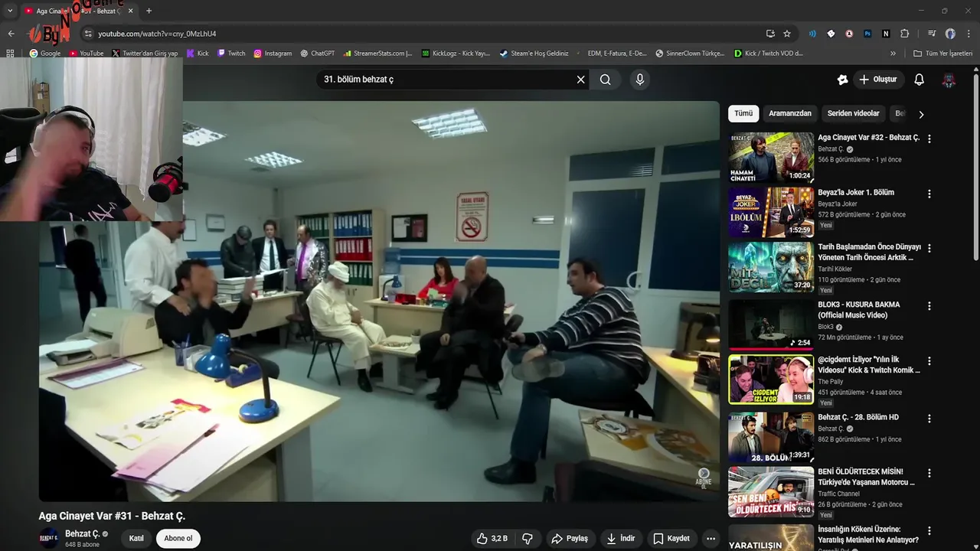Open Behzat Ç. channel name link

[83, 533]
